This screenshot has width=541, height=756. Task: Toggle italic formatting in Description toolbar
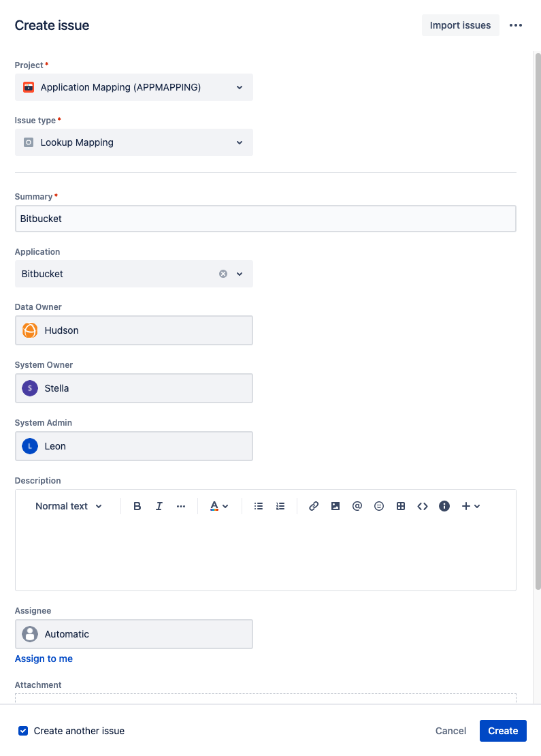(x=159, y=506)
